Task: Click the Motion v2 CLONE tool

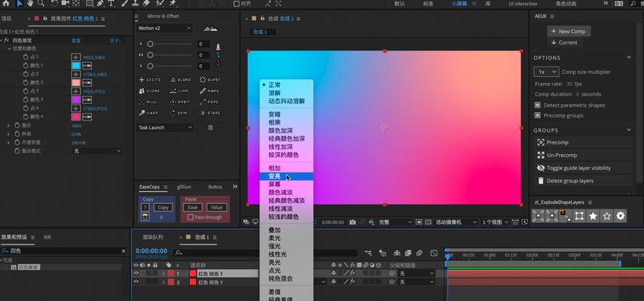Action: click(151, 90)
